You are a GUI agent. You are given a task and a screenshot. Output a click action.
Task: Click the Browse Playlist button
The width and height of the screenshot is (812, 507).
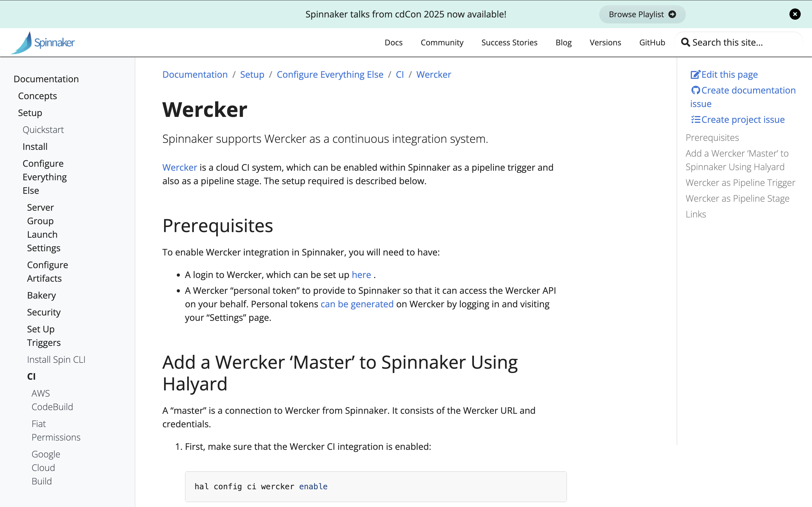coord(642,14)
